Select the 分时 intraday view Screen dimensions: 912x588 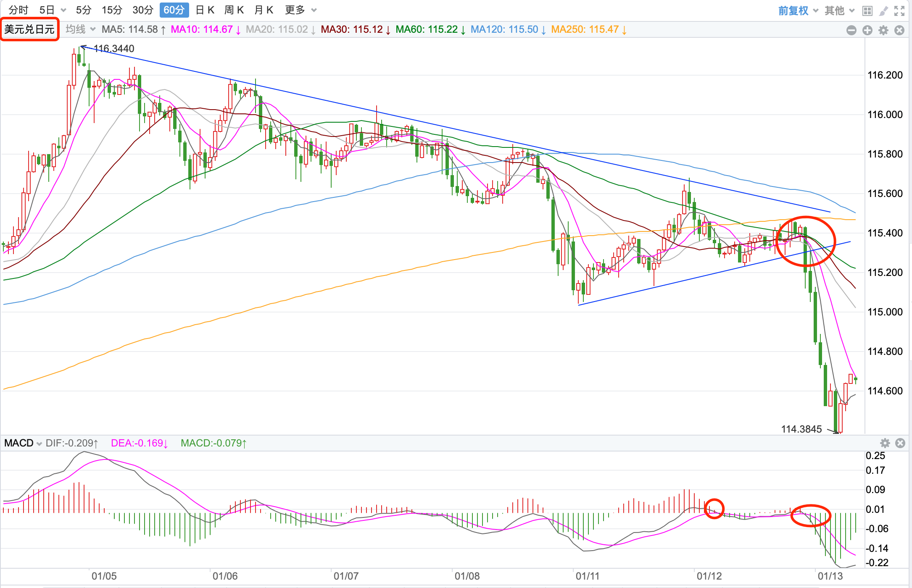click(18, 10)
